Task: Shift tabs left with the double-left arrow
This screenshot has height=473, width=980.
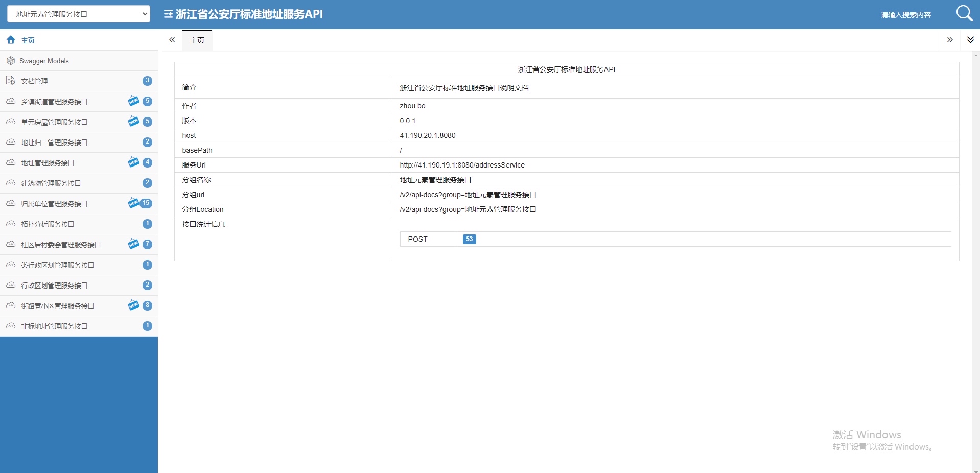Action: (x=172, y=40)
